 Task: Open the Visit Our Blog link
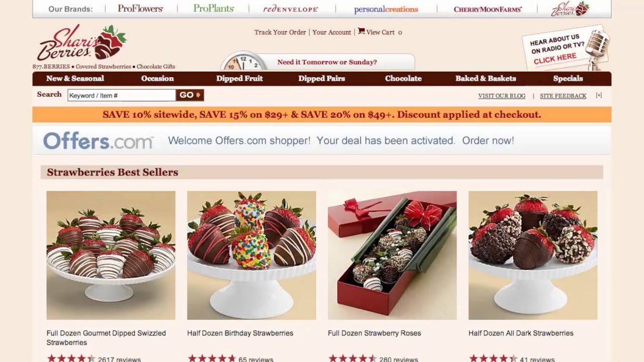pyautogui.click(x=502, y=96)
